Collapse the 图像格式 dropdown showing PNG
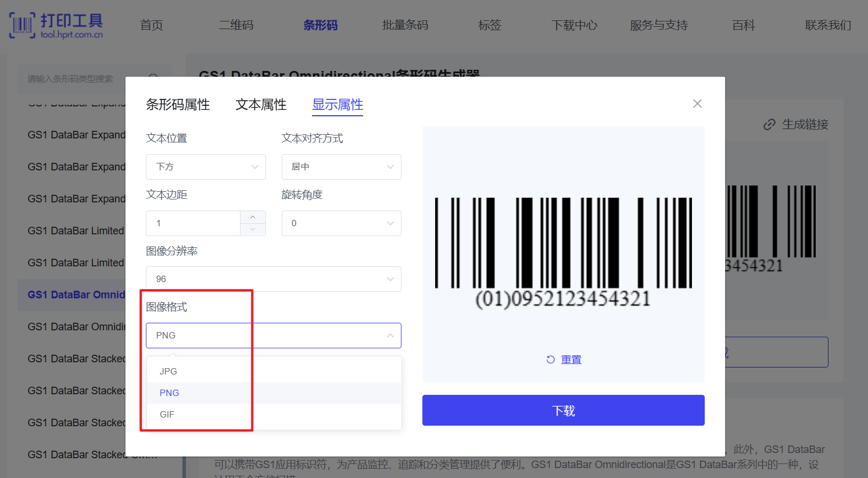The height and width of the screenshot is (478, 868). (x=274, y=336)
